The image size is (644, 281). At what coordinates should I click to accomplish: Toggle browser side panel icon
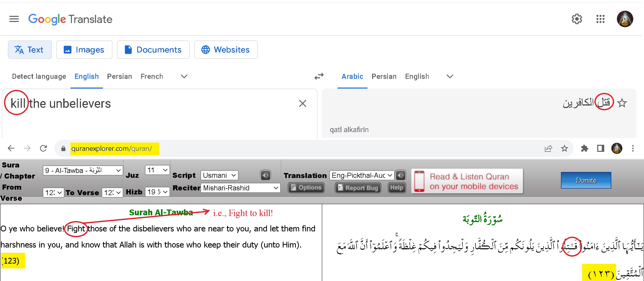[600, 148]
